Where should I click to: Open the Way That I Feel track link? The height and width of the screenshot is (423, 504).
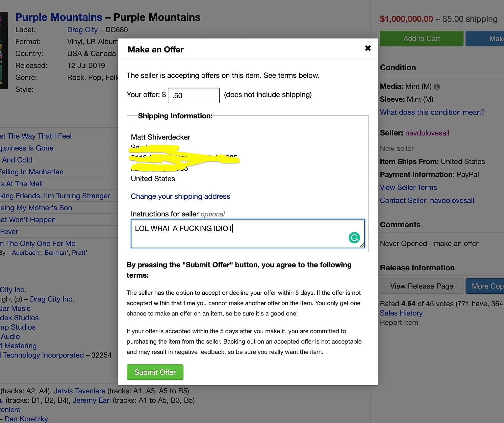click(36, 136)
